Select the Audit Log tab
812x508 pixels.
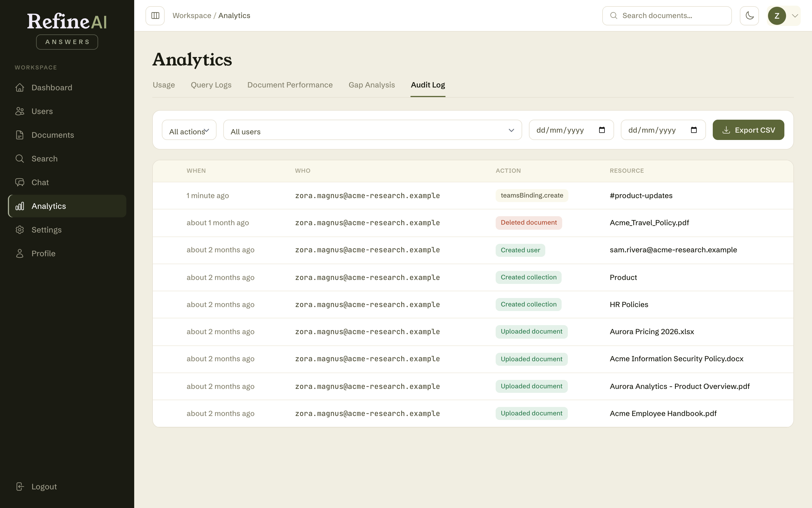(428, 85)
